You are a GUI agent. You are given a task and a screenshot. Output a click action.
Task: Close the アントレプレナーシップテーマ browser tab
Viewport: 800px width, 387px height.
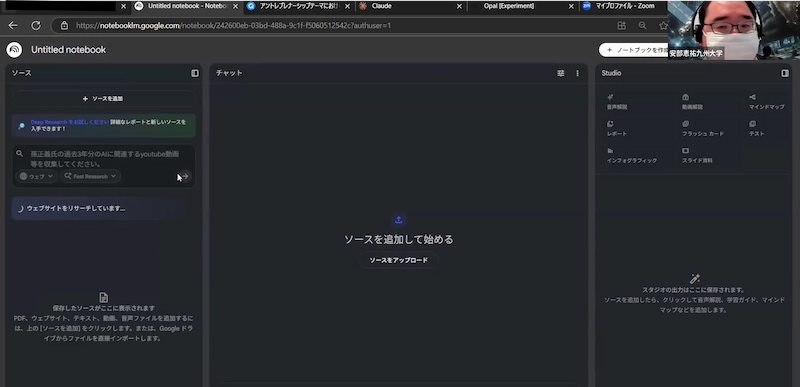(347, 7)
